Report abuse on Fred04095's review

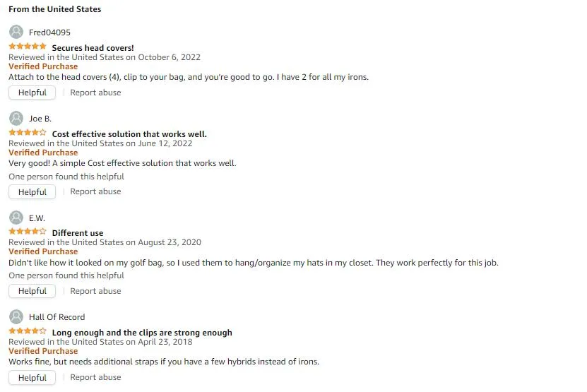pos(95,93)
